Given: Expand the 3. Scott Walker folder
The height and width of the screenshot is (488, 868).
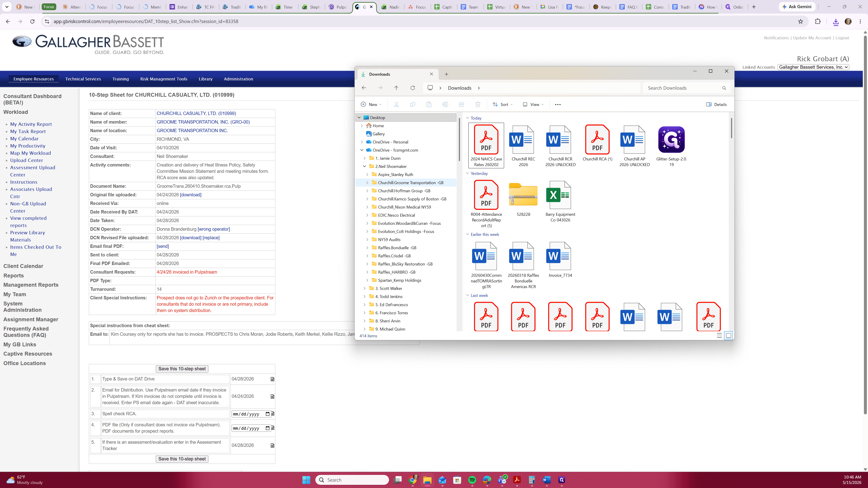Looking at the screenshot, I should pos(364,288).
